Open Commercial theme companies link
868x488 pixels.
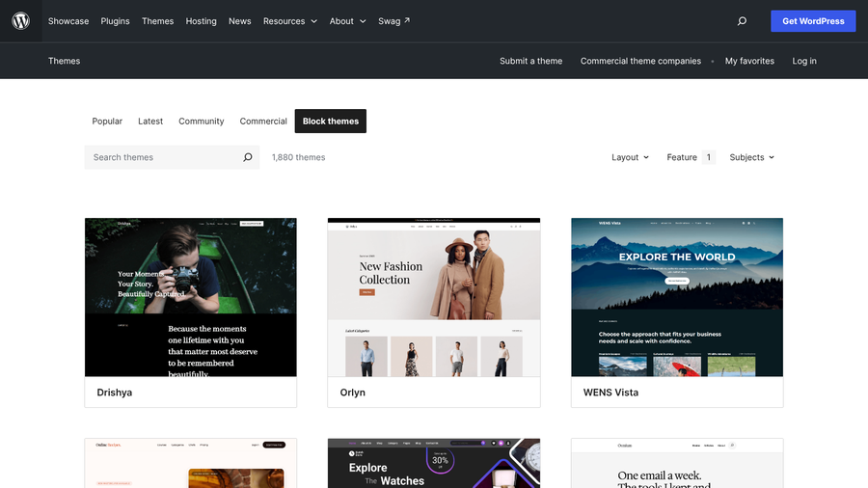point(640,61)
